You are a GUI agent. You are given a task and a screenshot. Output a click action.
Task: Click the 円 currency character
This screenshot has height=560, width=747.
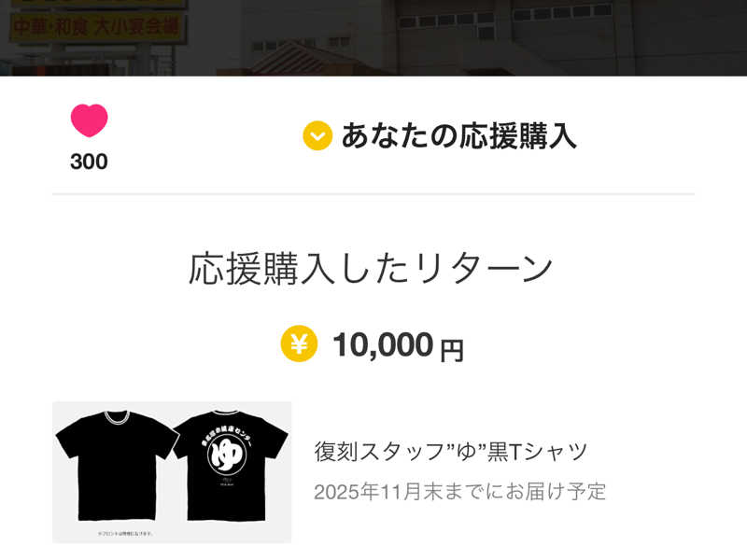[x=452, y=349]
